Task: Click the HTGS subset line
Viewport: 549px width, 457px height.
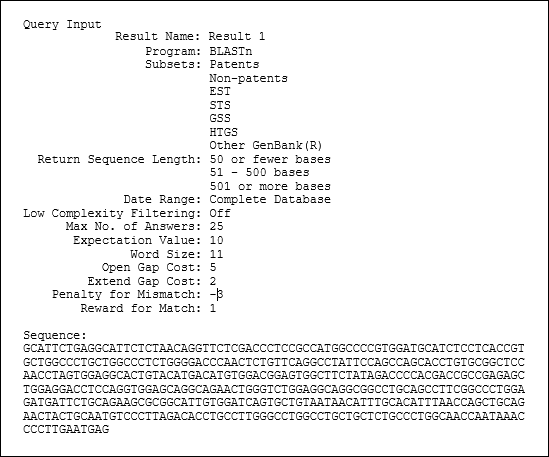Action: [223, 132]
